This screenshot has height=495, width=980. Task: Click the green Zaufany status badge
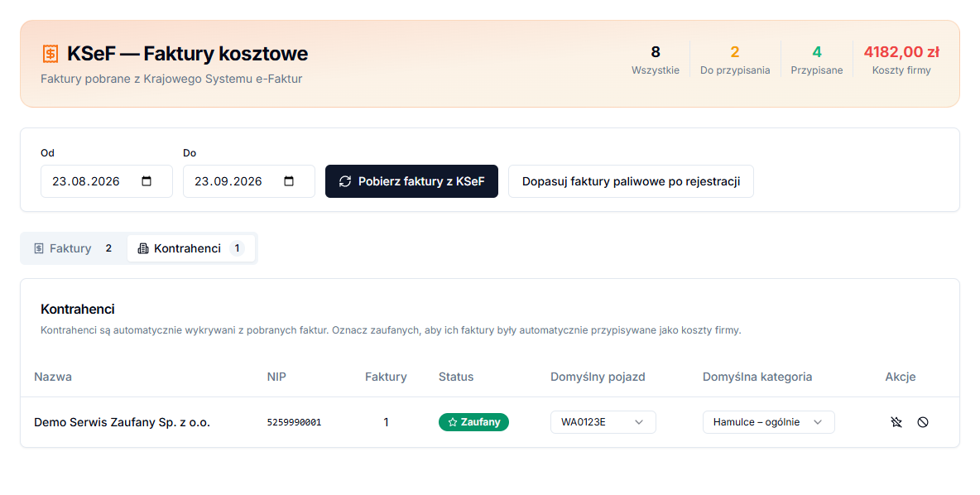point(473,422)
